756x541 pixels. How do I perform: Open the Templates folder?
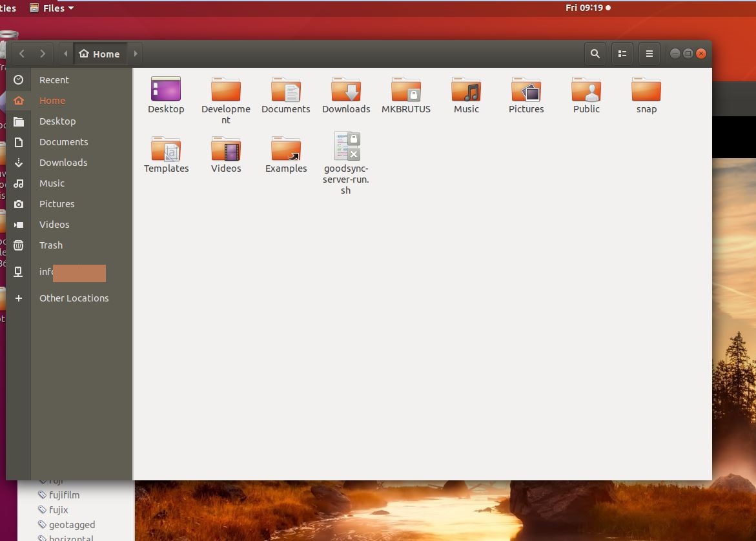(x=166, y=150)
